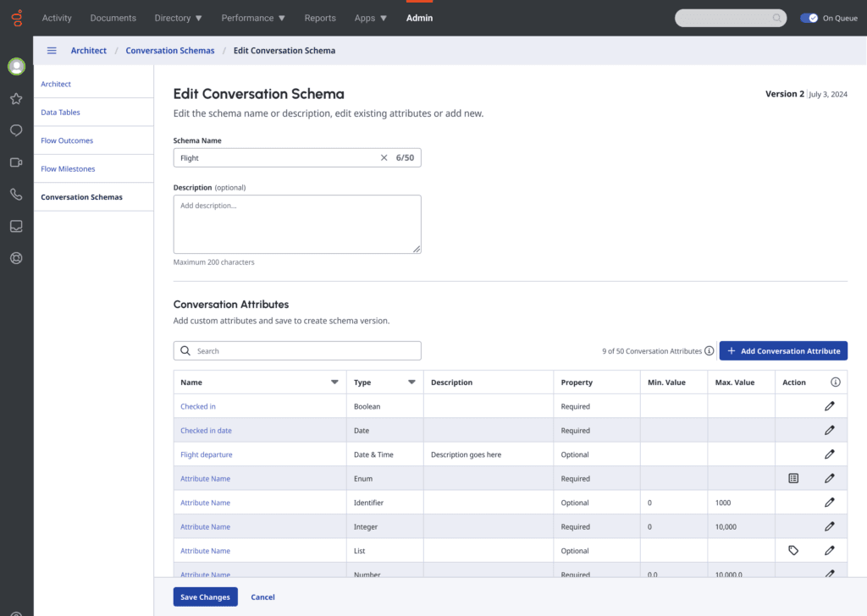Open your profile avatar in the sidebar

[x=15, y=66]
